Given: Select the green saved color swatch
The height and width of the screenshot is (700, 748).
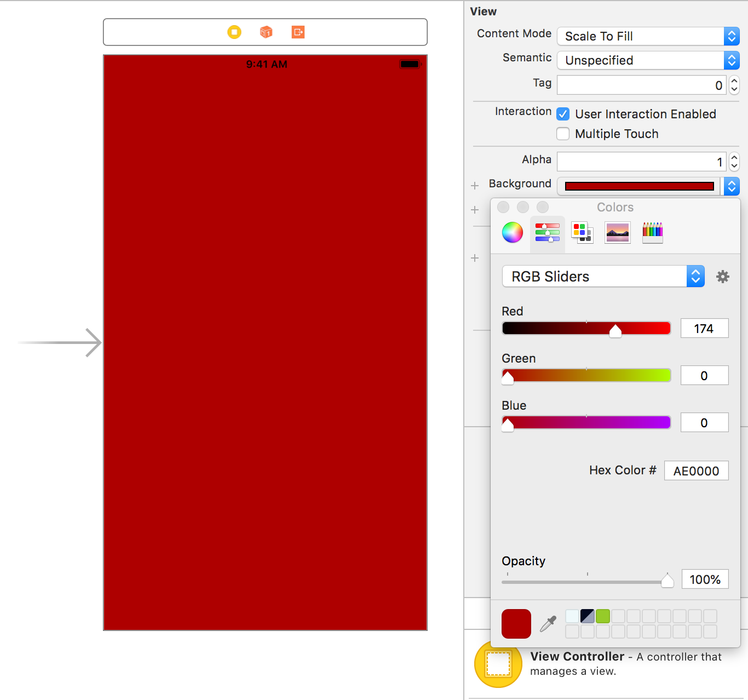Looking at the screenshot, I should 603,616.
